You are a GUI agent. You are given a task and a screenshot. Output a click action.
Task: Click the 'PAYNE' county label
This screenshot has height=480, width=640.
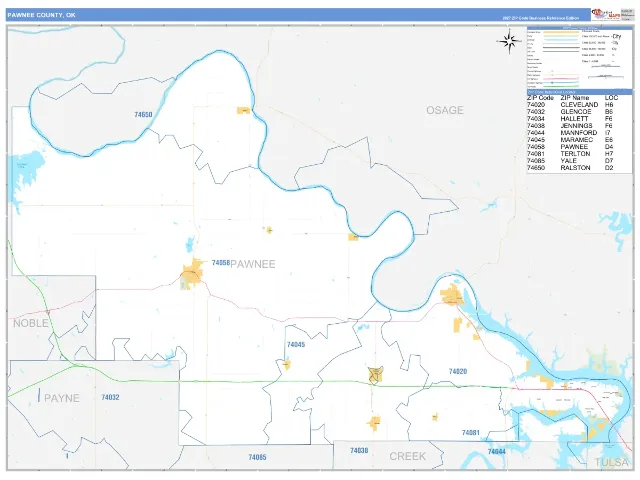tap(62, 398)
